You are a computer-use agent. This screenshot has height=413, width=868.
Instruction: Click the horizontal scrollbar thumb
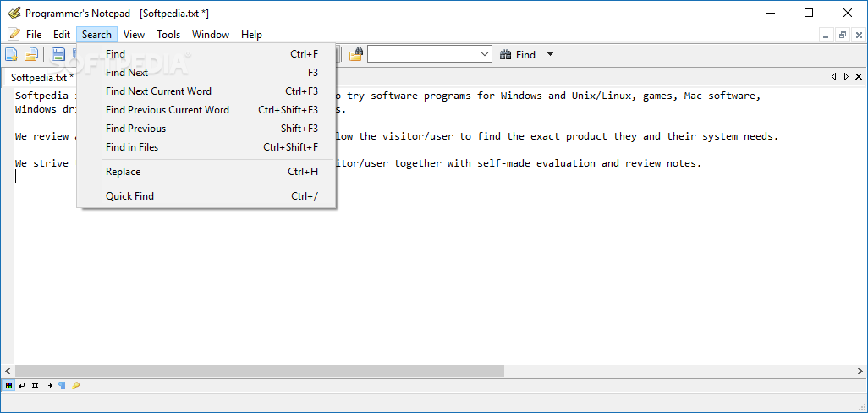click(x=259, y=371)
